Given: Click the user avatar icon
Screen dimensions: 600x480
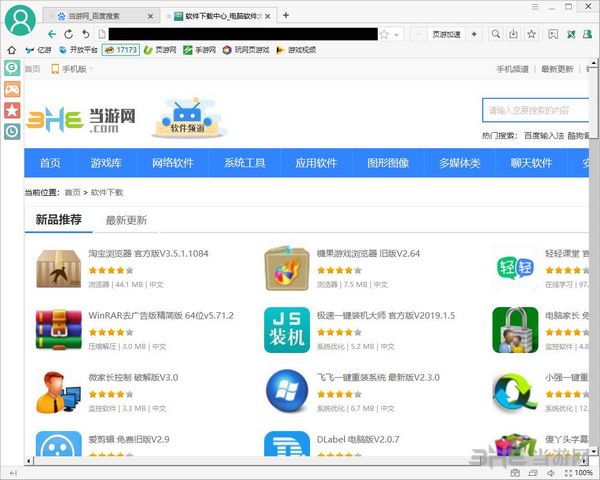Looking at the screenshot, I should pyautogui.click(x=20, y=19).
